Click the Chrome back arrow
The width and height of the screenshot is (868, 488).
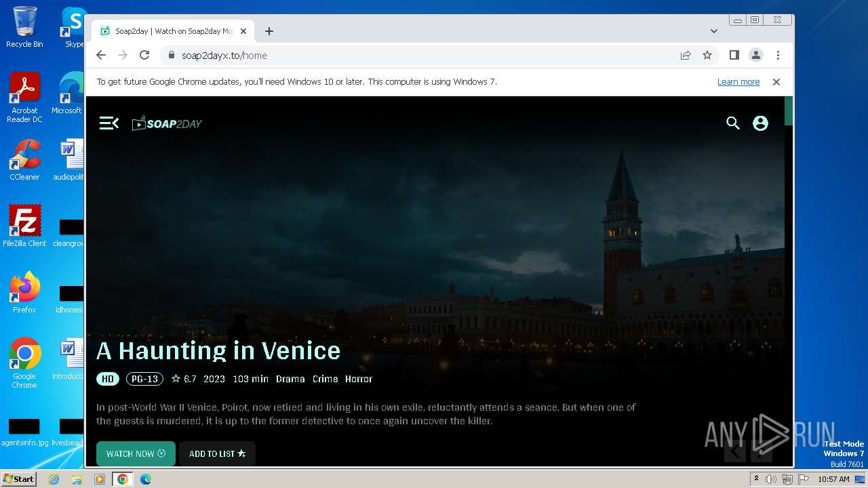pyautogui.click(x=101, y=56)
